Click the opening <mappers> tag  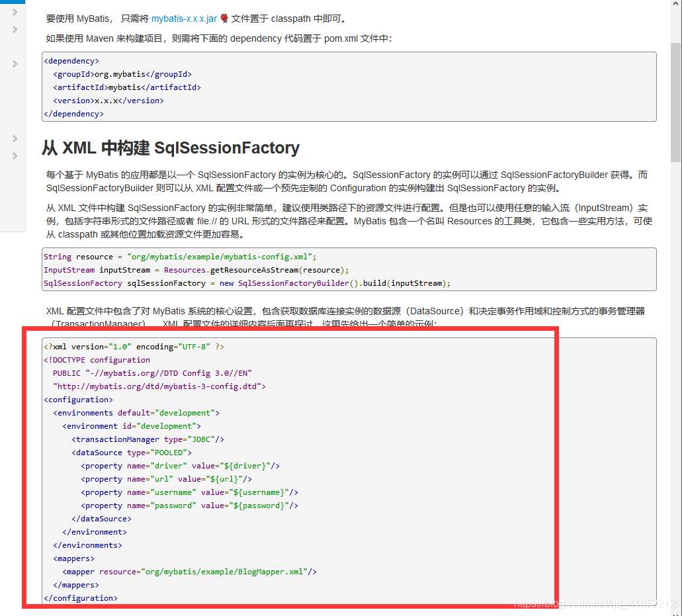coord(73,558)
